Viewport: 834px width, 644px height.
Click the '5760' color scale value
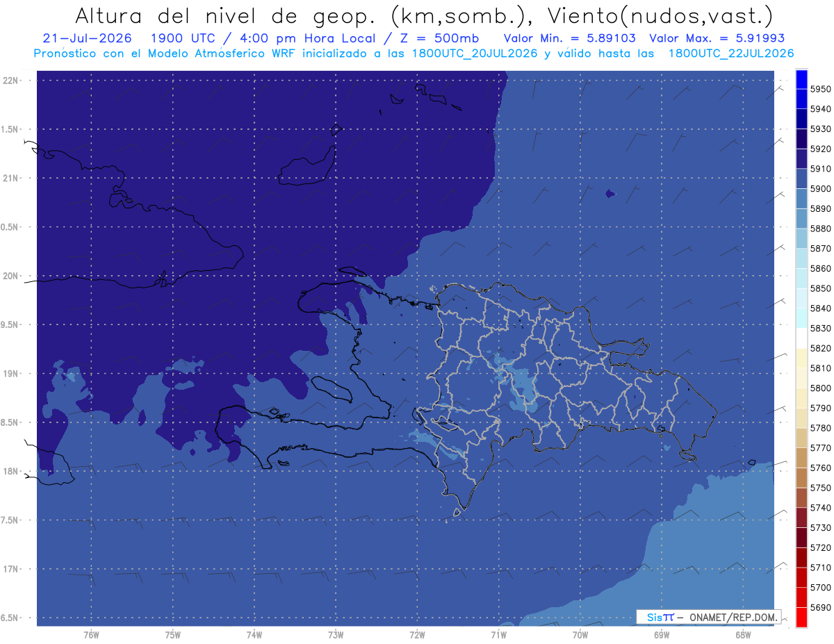[x=821, y=468]
